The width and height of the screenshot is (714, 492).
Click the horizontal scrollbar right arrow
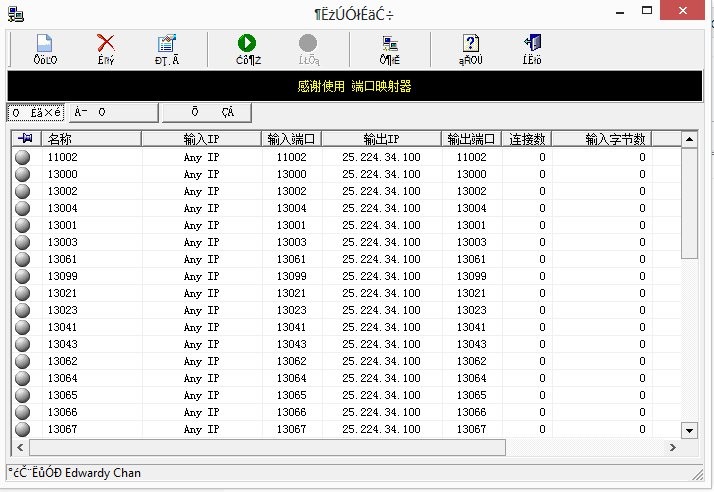[673, 447]
